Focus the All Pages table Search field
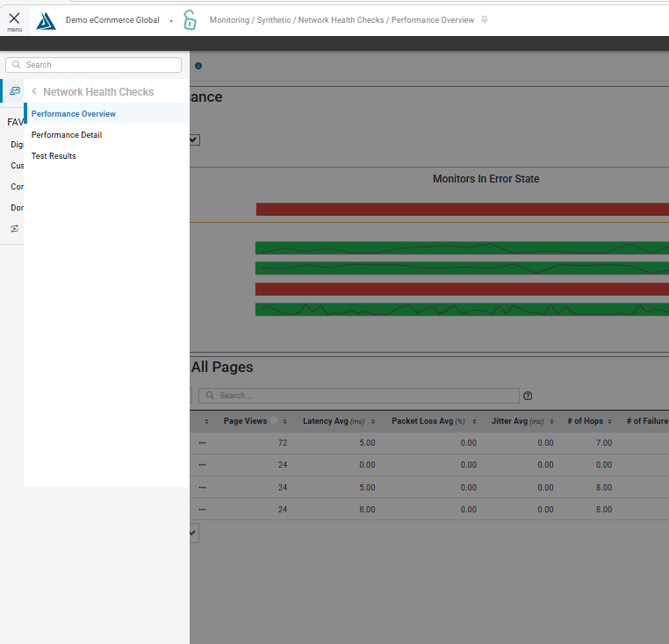The width and height of the screenshot is (669, 644). [359, 396]
